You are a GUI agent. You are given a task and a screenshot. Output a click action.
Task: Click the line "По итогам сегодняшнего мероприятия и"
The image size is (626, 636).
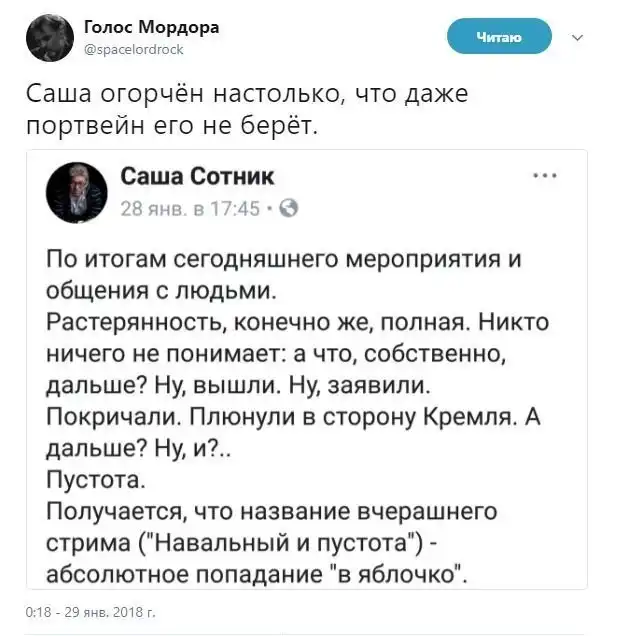pos(285,258)
